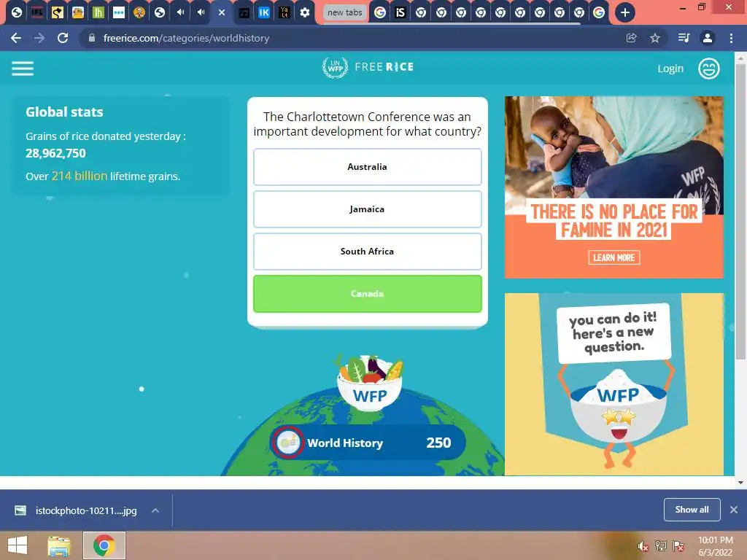Click the address bar URL

coord(186,38)
